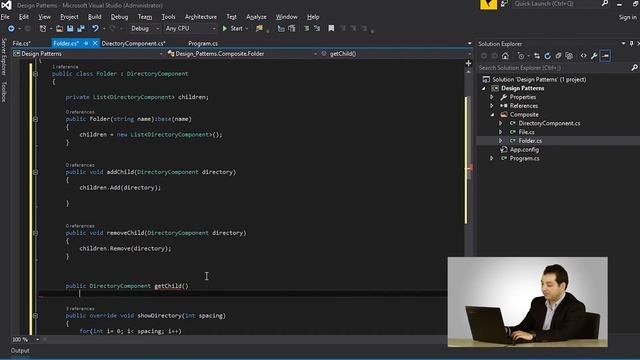This screenshot has height=360, width=640.
Task: Select File.cs in Solution Explorer
Action: pos(526,132)
